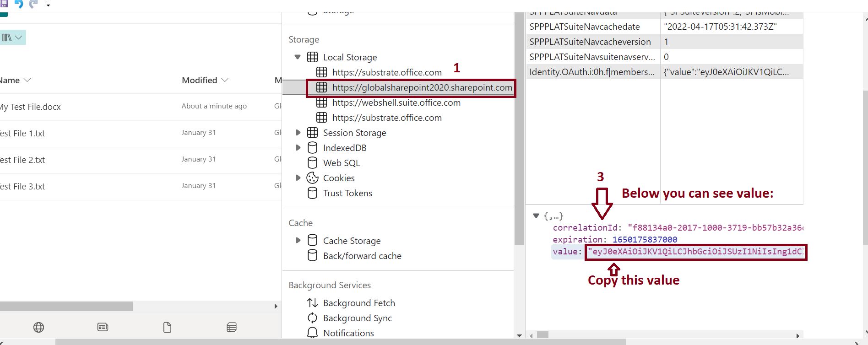Click the preview pane horizontal scrollbar thumb
Viewport: 868px width, 345px height.
point(542,335)
